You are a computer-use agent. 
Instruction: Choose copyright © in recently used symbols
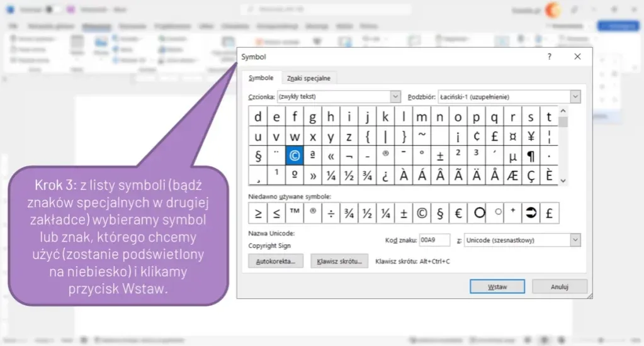point(421,213)
